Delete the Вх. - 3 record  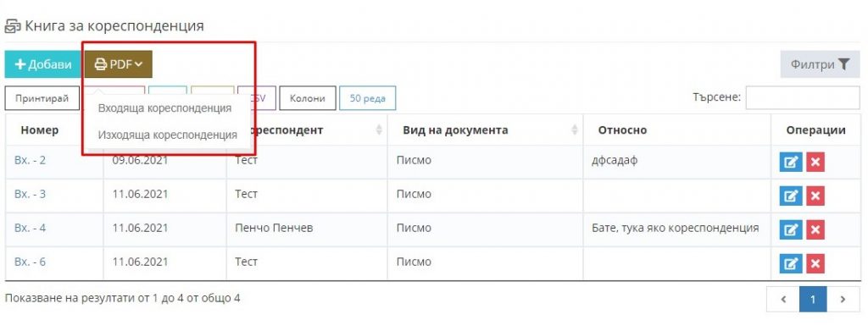point(815,196)
